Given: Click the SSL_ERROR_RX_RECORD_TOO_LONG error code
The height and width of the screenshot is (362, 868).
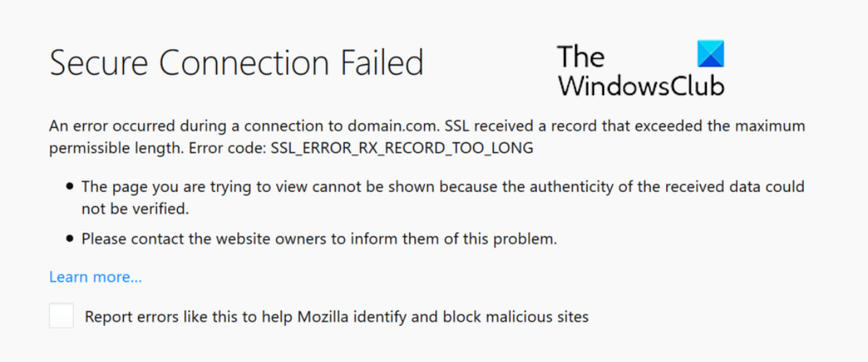Looking at the screenshot, I should (x=401, y=148).
